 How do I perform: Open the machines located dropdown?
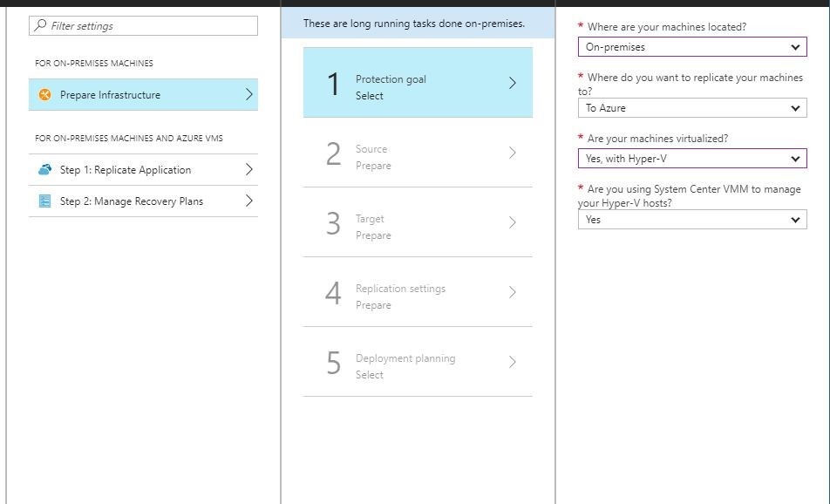tap(794, 46)
